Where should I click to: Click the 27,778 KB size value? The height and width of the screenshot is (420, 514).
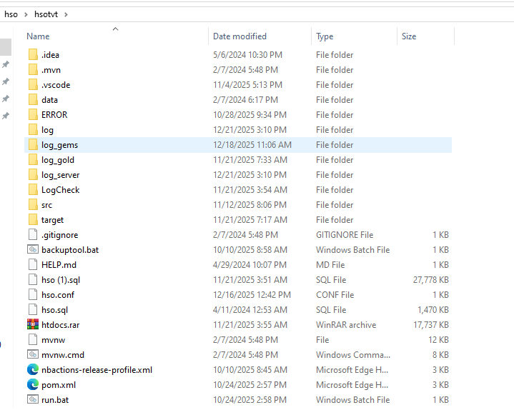pos(431,280)
